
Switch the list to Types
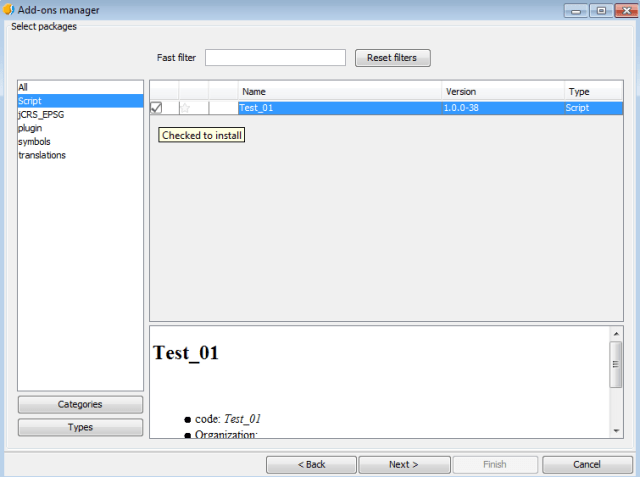[80, 427]
